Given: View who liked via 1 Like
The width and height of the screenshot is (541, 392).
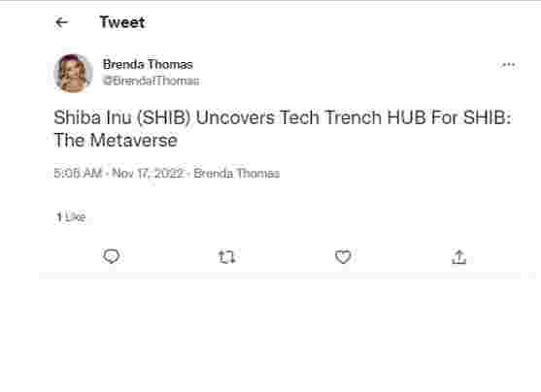Looking at the screenshot, I should 71,216.
